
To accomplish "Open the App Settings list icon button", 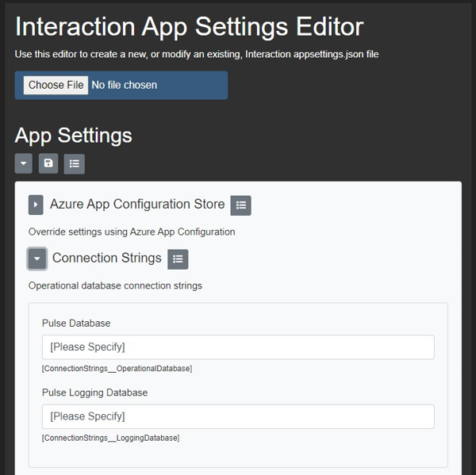I will pyautogui.click(x=74, y=163).
